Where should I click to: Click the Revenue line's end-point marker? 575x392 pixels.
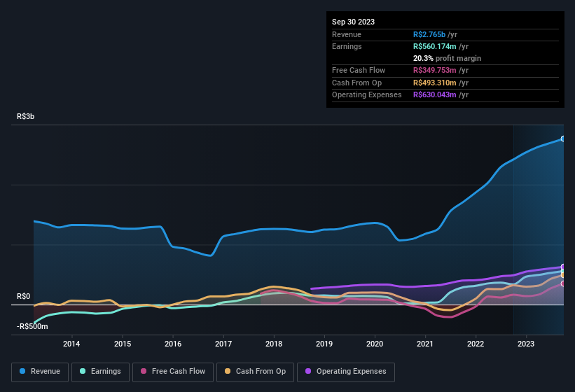tap(563, 139)
